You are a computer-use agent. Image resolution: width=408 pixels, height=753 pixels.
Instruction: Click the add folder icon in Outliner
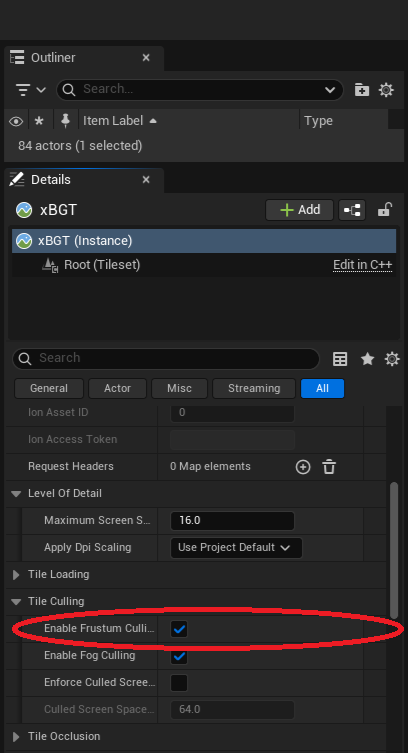pyautogui.click(x=361, y=90)
